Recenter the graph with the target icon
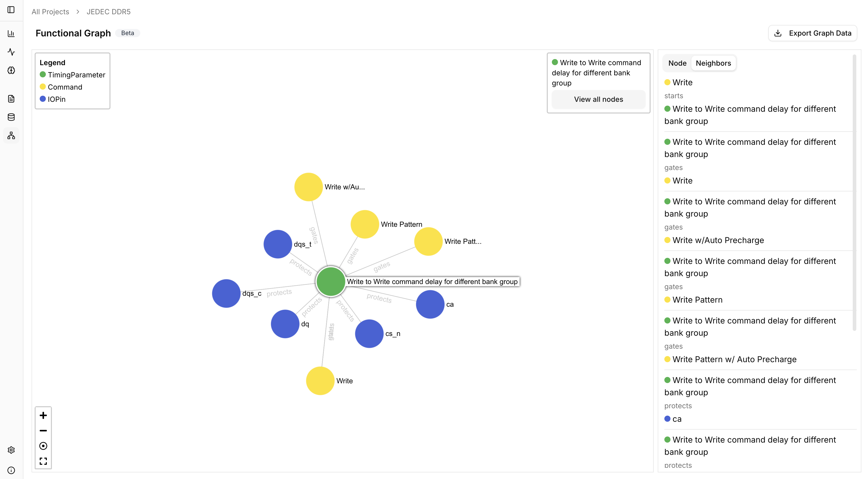The width and height of the screenshot is (868, 479). pyautogui.click(x=43, y=446)
